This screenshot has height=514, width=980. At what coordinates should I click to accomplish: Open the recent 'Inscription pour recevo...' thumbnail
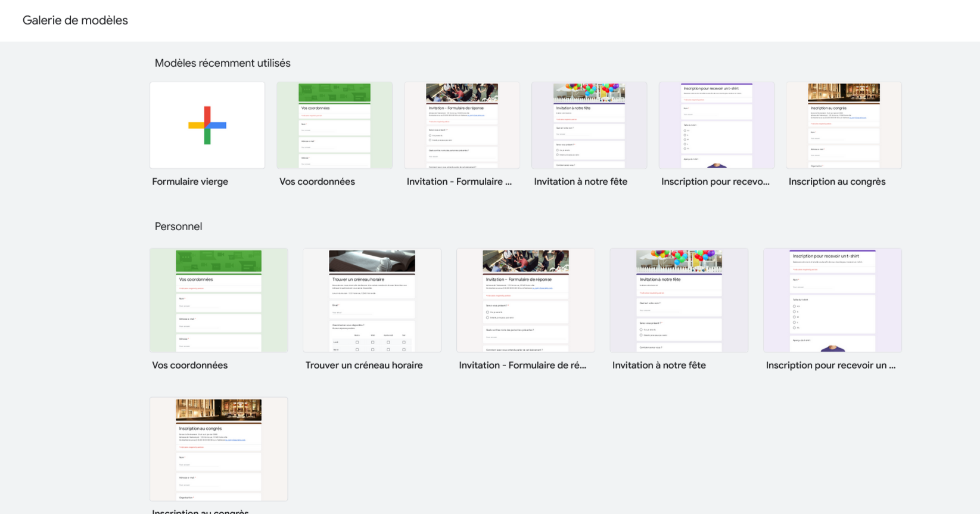tap(717, 125)
